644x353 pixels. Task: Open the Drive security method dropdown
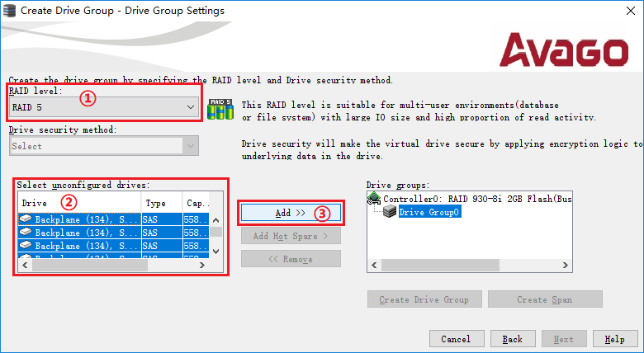tap(191, 146)
